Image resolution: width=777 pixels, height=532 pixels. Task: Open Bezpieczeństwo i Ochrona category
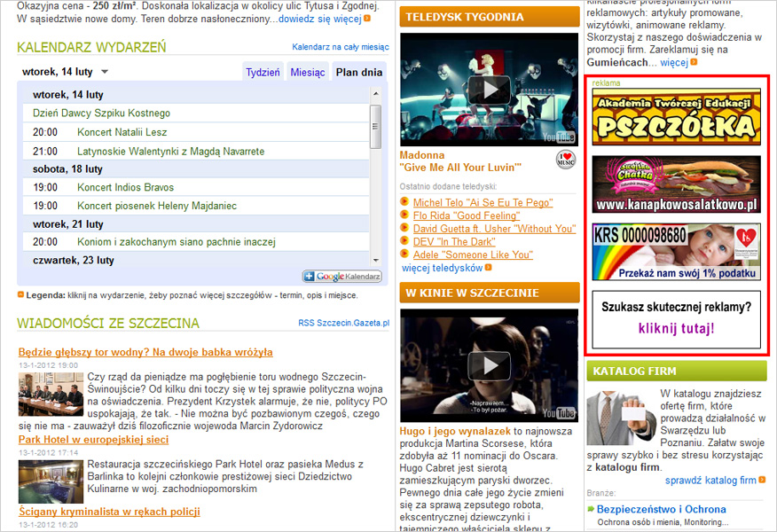point(662,509)
